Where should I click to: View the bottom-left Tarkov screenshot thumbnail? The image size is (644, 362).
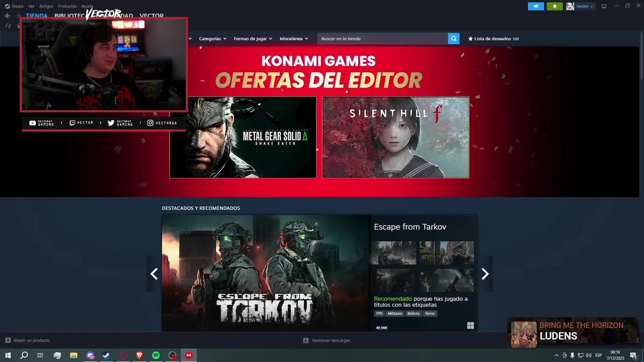tap(393, 280)
